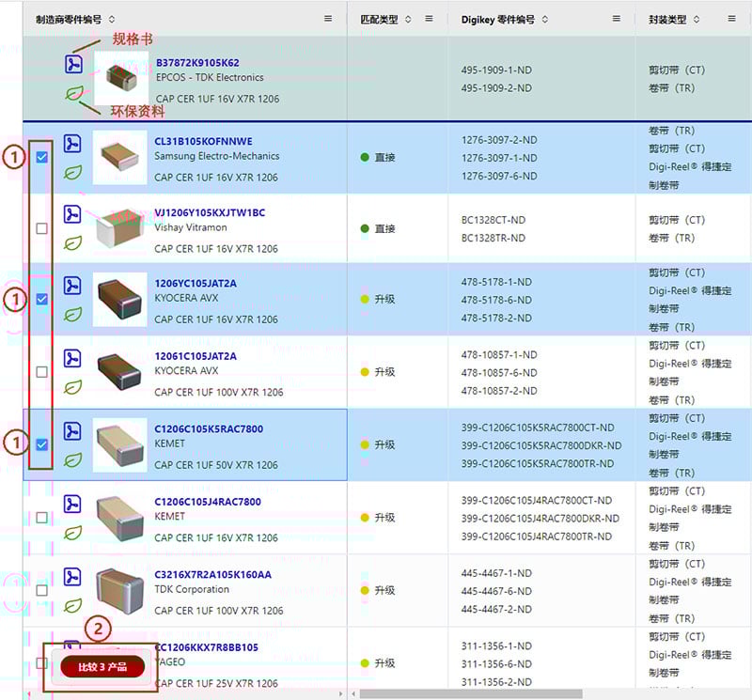Check the Vishay Vitramon row checkbox
752x700 pixels.
coord(41,228)
